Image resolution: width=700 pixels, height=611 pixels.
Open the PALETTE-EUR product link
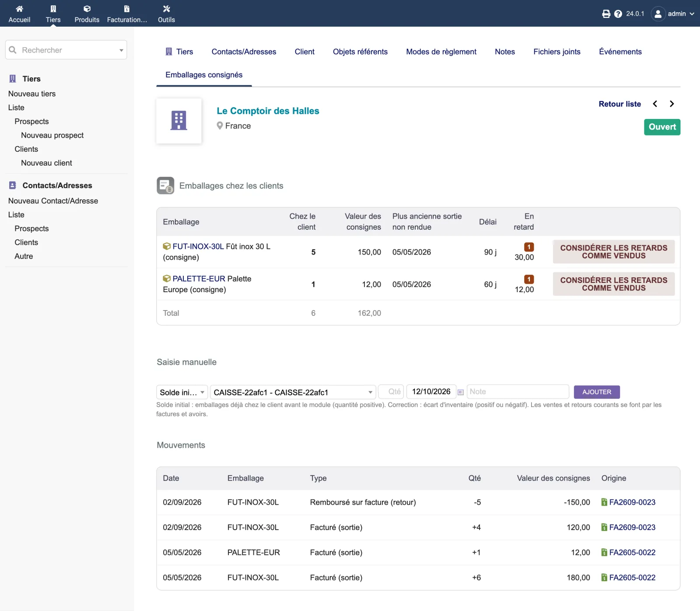(199, 279)
